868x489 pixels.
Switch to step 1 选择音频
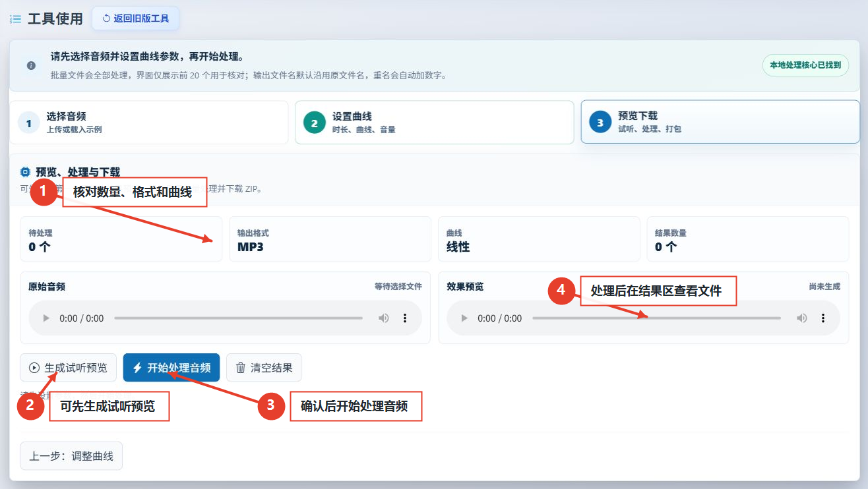(x=149, y=123)
